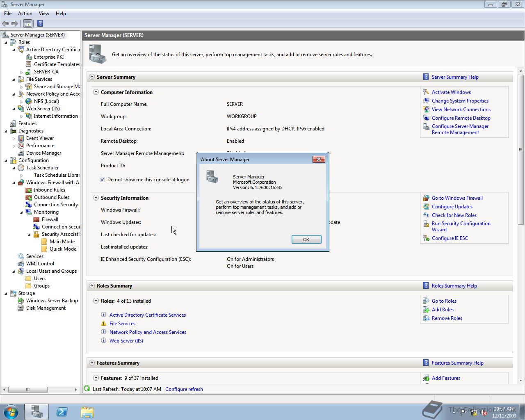This screenshot has height=420, width=525.
Task: Click Configure Updates link
Action: (x=452, y=207)
